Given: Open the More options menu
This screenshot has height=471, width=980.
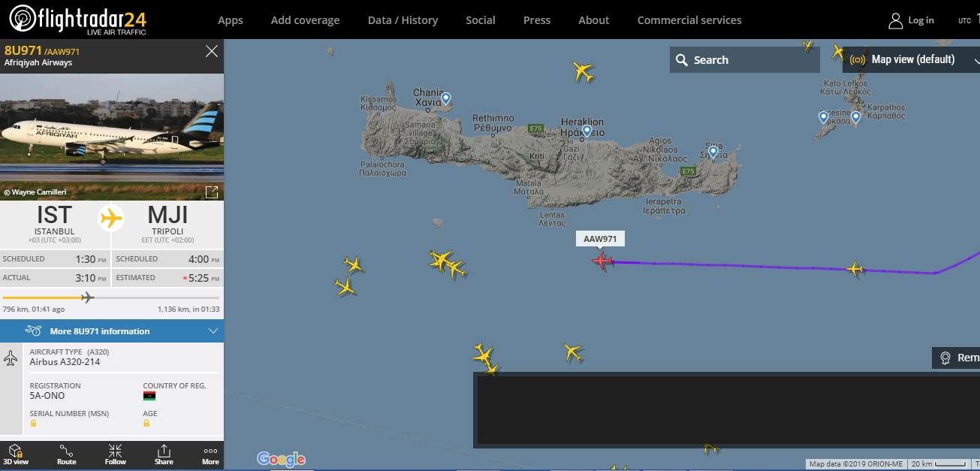Looking at the screenshot, I should point(210,454).
